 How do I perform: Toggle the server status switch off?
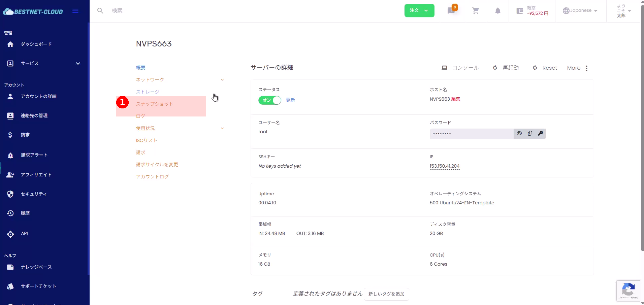pyautogui.click(x=269, y=100)
